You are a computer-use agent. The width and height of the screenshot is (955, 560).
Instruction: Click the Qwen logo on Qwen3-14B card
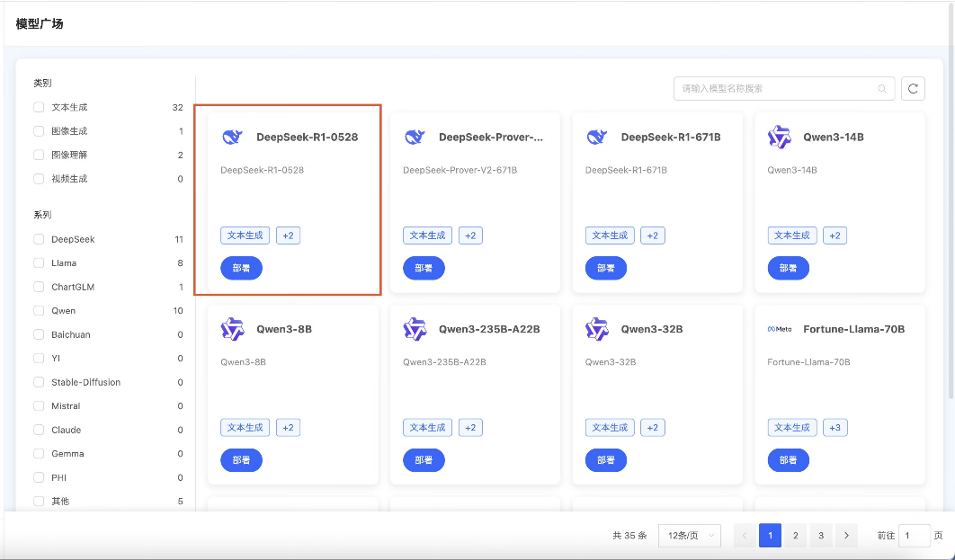(x=779, y=137)
